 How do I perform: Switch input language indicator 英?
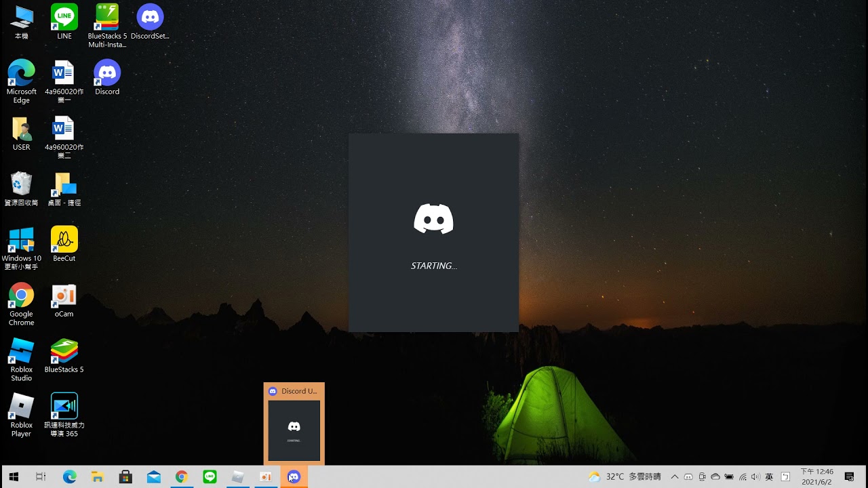tap(769, 477)
